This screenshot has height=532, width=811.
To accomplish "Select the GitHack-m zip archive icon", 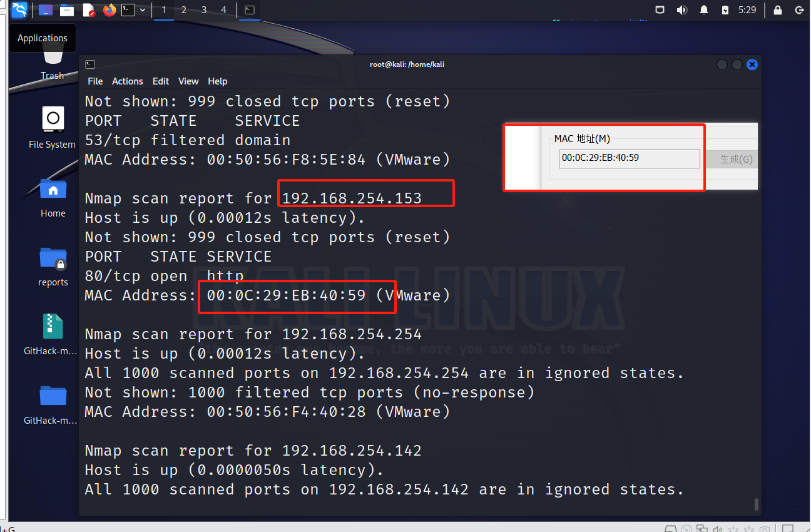I will (x=51, y=335).
